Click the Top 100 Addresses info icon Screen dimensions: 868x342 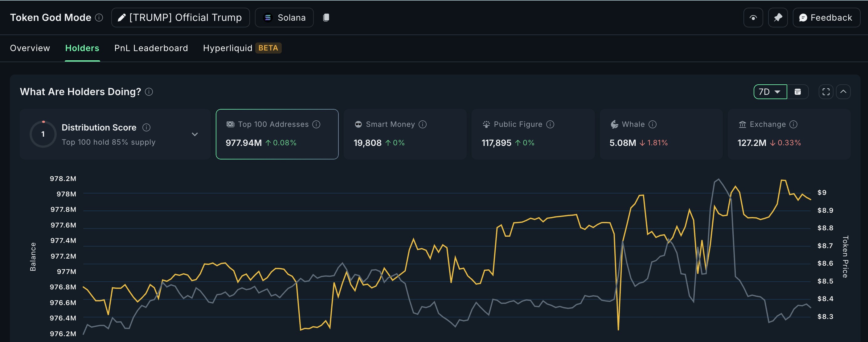(x=316, y=125)
